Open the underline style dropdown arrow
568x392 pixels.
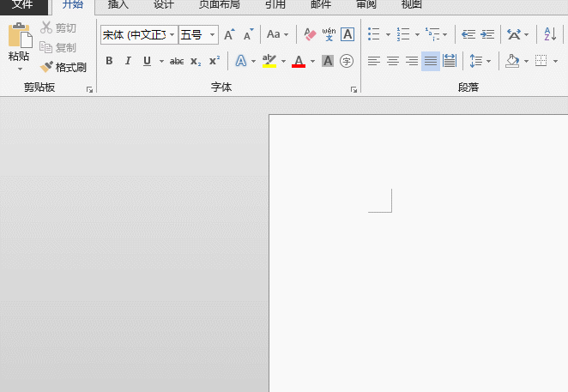tap(161, 61)
